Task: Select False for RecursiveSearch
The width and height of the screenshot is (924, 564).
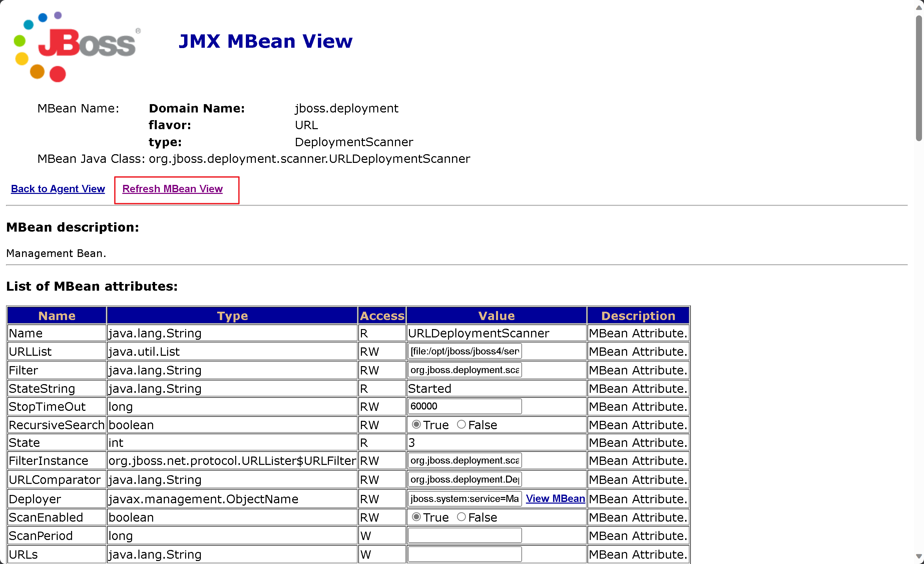Action: (x=461, y=425)
